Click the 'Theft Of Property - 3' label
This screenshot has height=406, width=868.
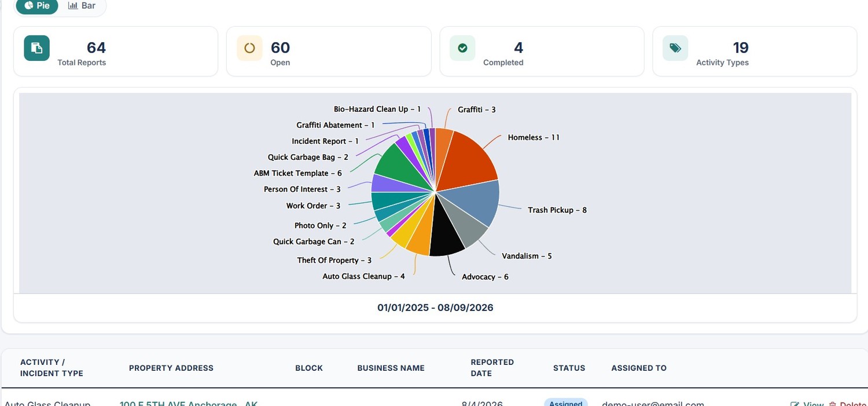(334, 260)
